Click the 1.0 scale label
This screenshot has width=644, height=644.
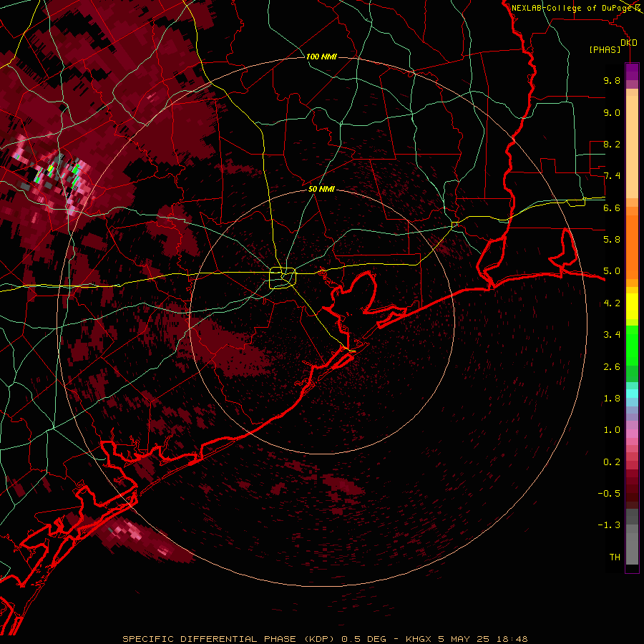[x=612, y=430]
